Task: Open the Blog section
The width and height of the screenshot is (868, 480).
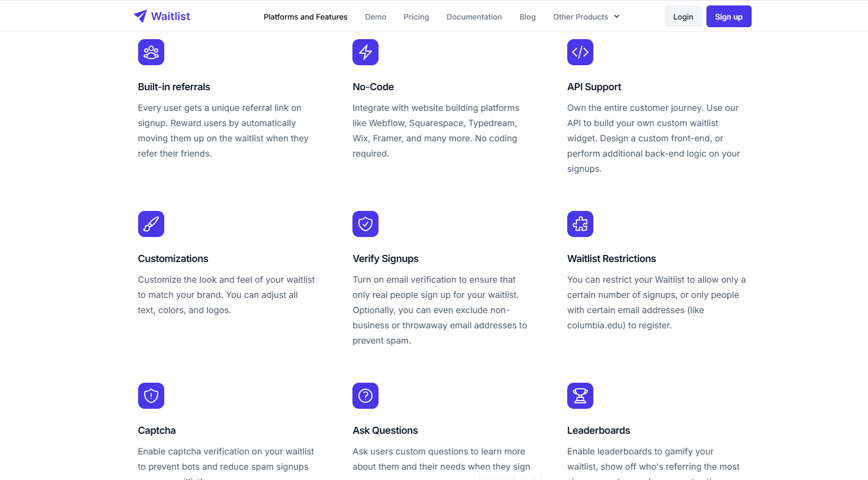Action: 527,16
